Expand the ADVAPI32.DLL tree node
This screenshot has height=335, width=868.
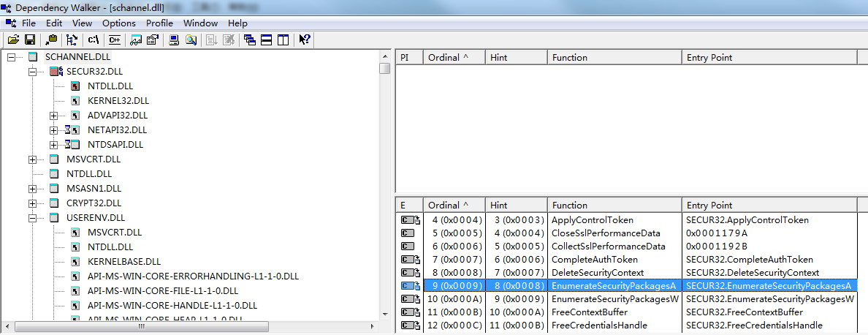click(53, 116)
